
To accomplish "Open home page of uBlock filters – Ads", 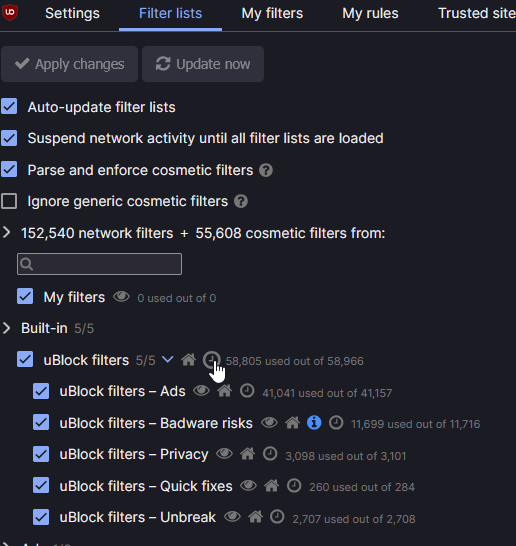I will tap(225, 391).
